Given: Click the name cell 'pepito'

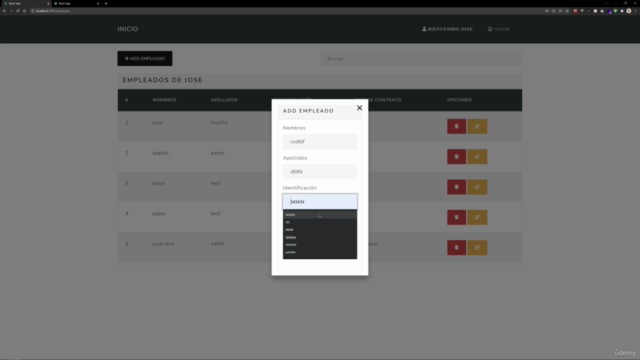Looking at the screenshot, I should click(x=160, y=153).
